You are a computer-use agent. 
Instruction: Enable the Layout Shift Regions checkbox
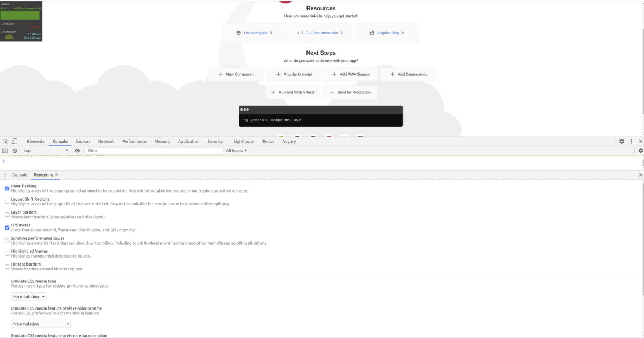(7, 202)
